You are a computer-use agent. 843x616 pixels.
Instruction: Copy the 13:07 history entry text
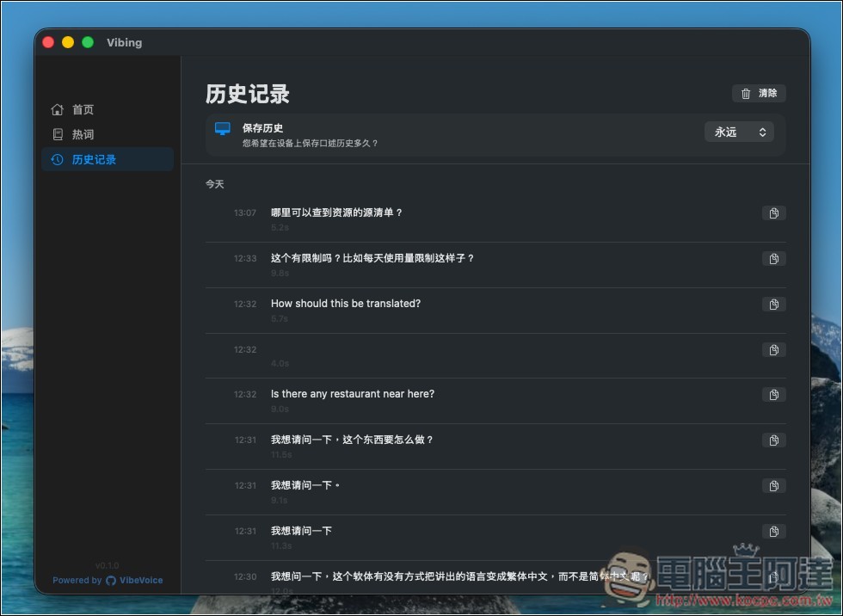pyautogui.click(x=773, y=213)
